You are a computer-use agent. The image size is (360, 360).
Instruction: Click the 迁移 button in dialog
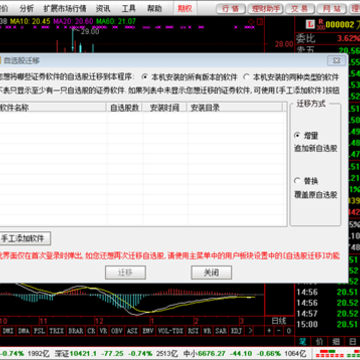(x=125, y=273)
